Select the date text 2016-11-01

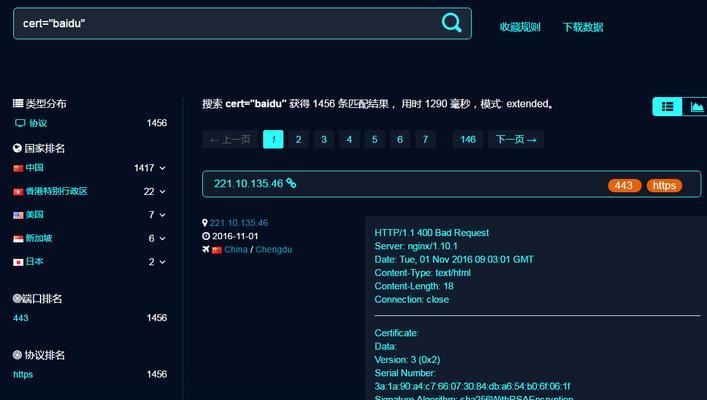point(235,236)
